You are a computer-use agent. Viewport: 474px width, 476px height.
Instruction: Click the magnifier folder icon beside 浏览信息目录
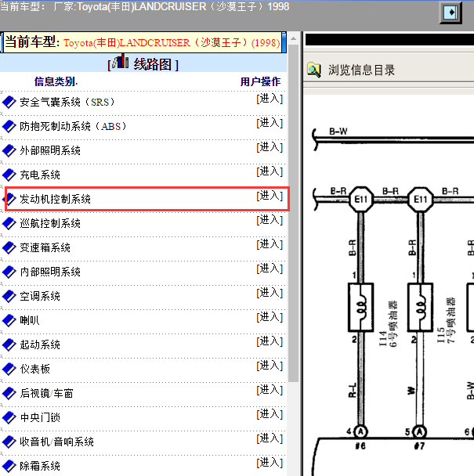314,70
